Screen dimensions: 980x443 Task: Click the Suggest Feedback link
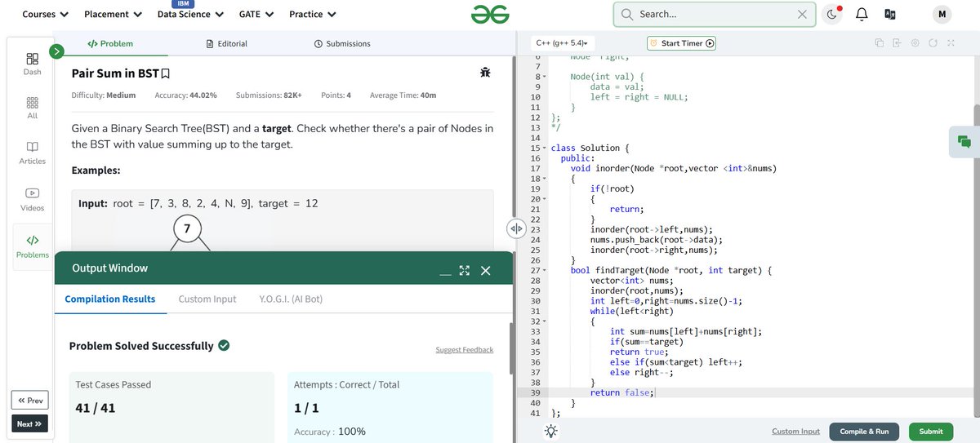pos(465,350)
